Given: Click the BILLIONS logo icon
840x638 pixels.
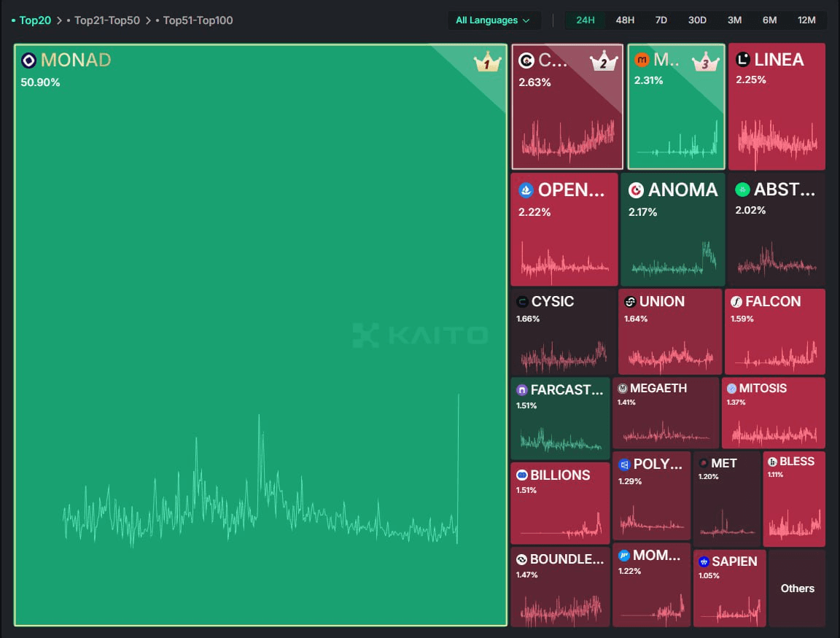Looking at the screenshot, I should pos(522,475).
